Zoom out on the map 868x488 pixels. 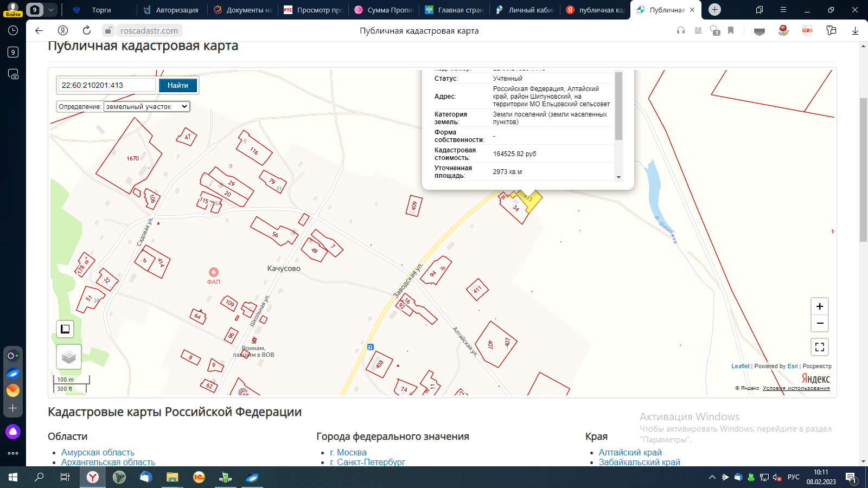[820, 324]
